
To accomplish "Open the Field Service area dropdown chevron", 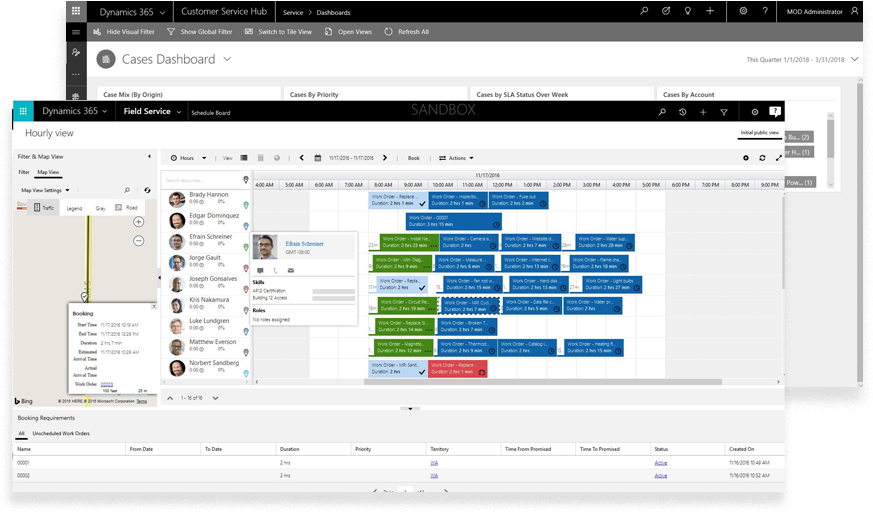I will (179, 112).
